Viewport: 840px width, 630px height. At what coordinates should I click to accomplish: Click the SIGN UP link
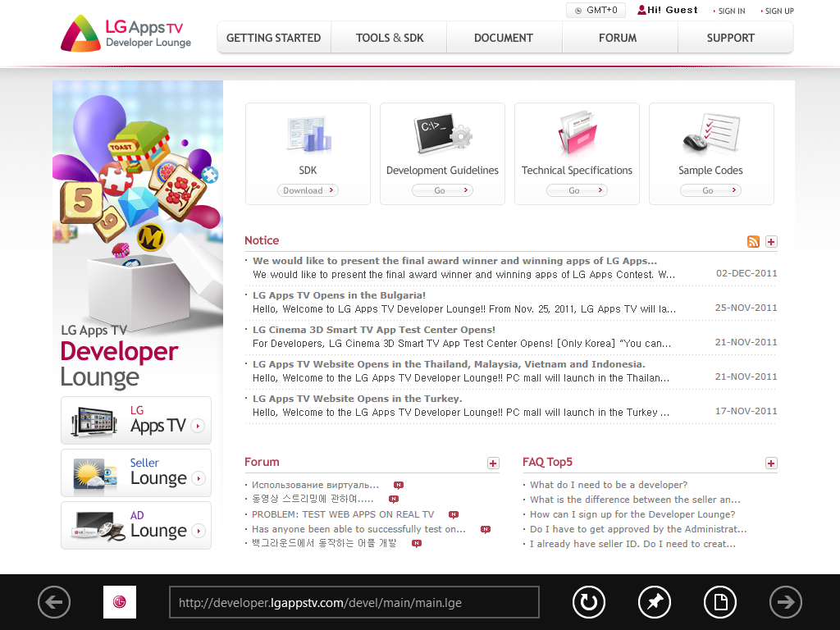pos(778,11)
